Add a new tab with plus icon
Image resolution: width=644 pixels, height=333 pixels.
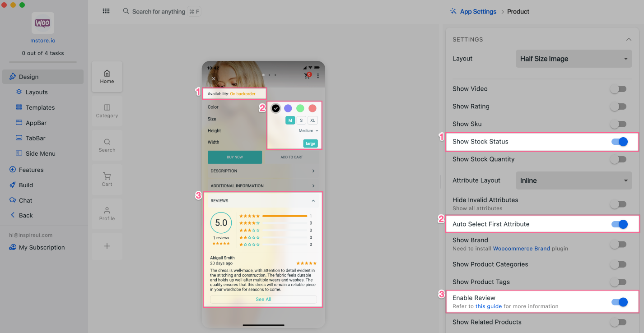[x=107, y=246]
